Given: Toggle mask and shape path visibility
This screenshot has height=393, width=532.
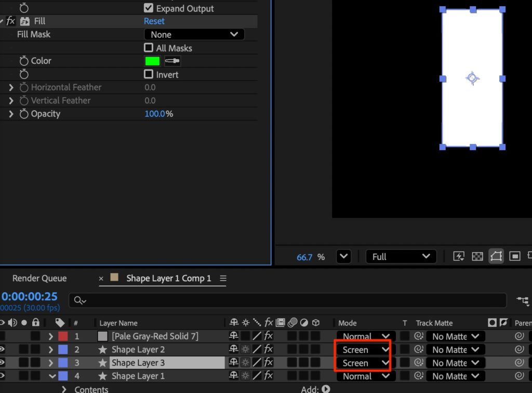Looking at the screenshot, I should pyautogui.click(x=496, y=256).
